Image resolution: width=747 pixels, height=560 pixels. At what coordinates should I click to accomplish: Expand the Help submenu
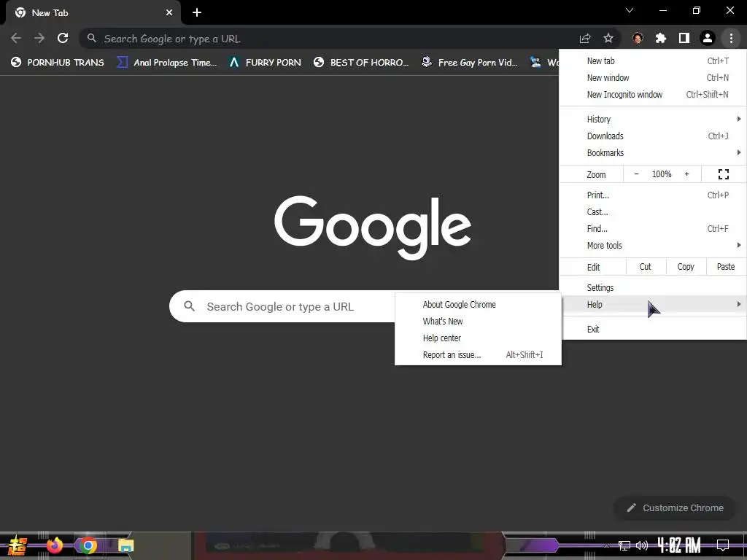(x=653, y=304)
